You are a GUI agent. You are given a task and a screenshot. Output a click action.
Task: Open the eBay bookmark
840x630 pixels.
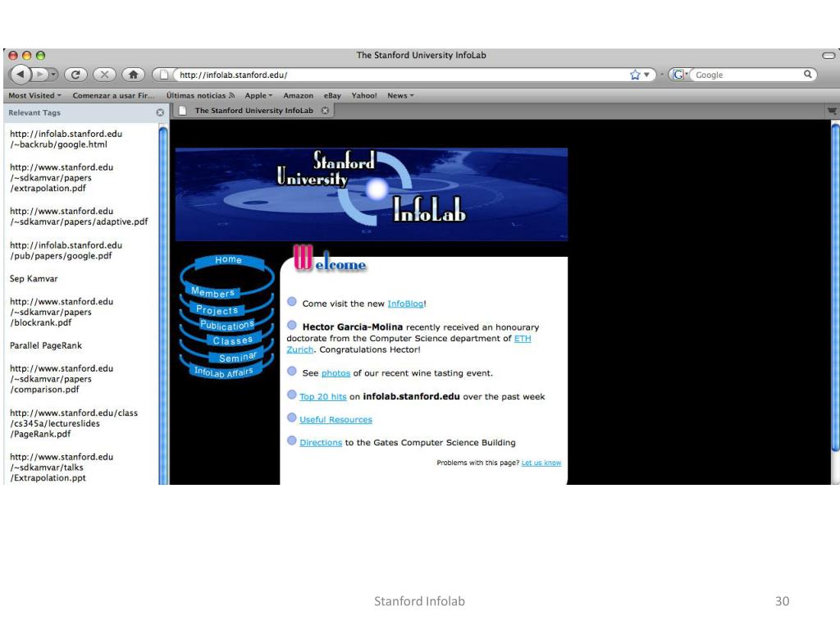point(333,95)
